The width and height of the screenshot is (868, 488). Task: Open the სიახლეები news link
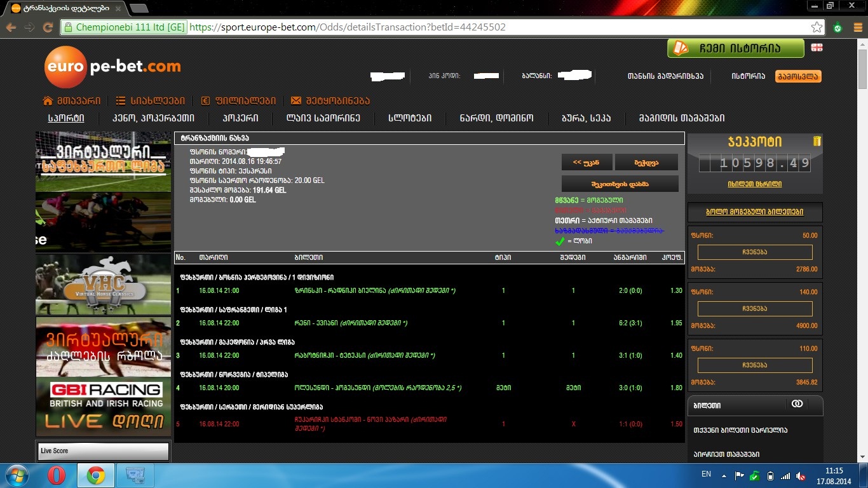tap(158, 100)
